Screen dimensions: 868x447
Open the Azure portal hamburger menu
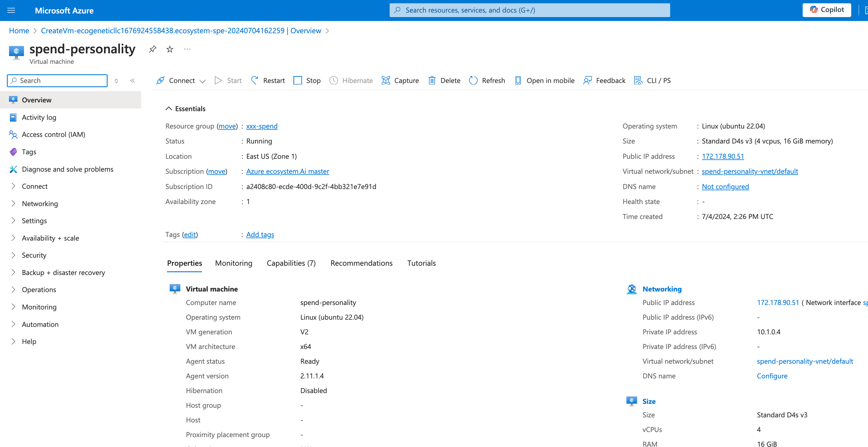point(11,10)
